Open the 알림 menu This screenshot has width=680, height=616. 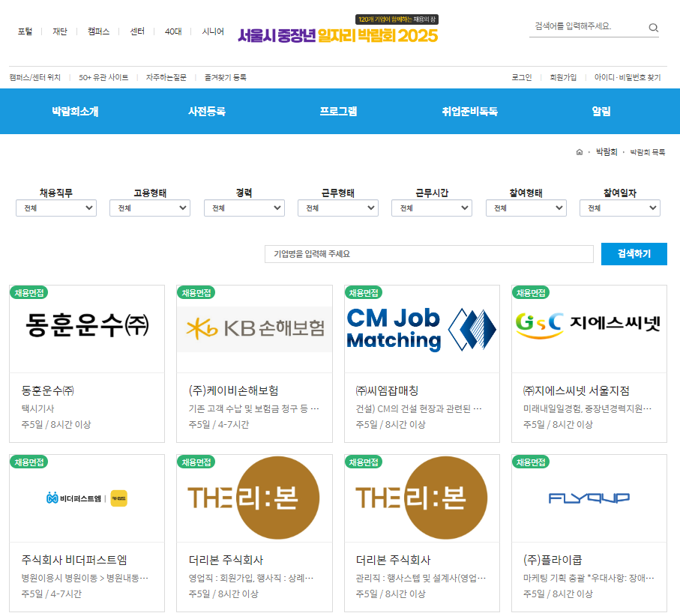(601, 112)
